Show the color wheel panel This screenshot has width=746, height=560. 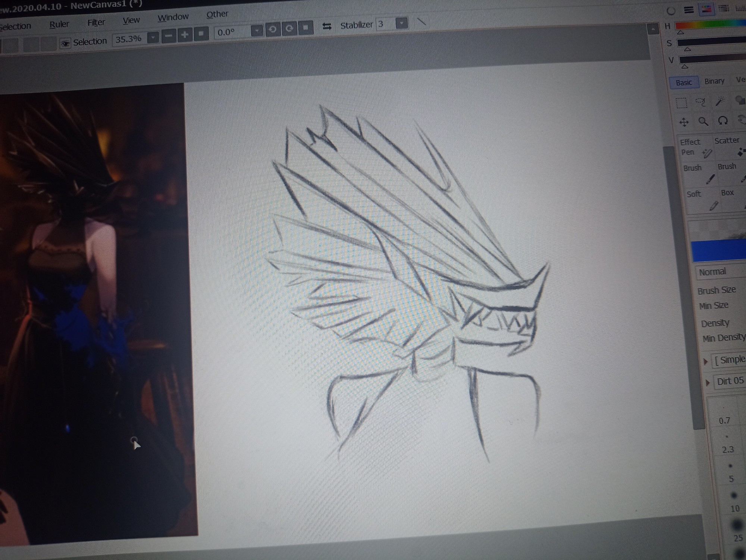click(x=671, y=11)
